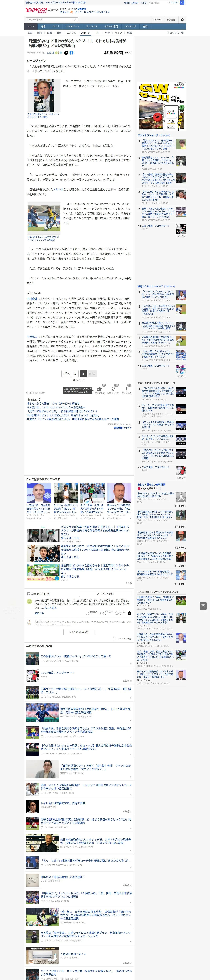Screen dimensions: 210x980
Task: Click なるほど reaction on first comment
Action: pyautogui.click(x=106, y=614)
